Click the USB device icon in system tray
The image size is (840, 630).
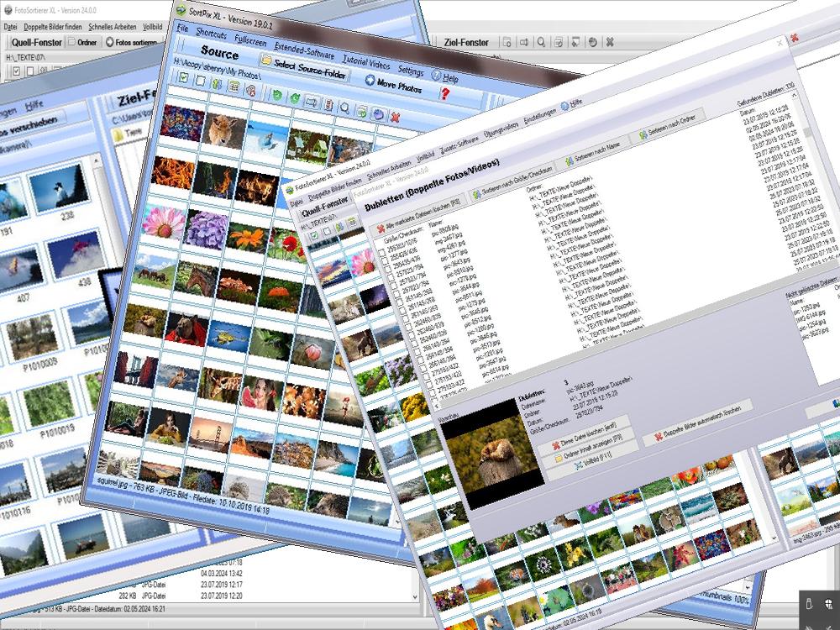pyautogui.click(x=809, y=604)
